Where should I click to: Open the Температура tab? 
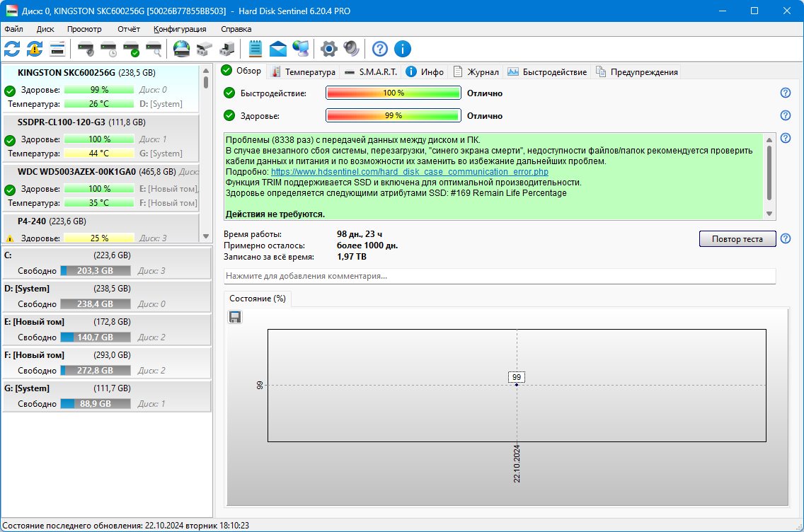point(304,72)
